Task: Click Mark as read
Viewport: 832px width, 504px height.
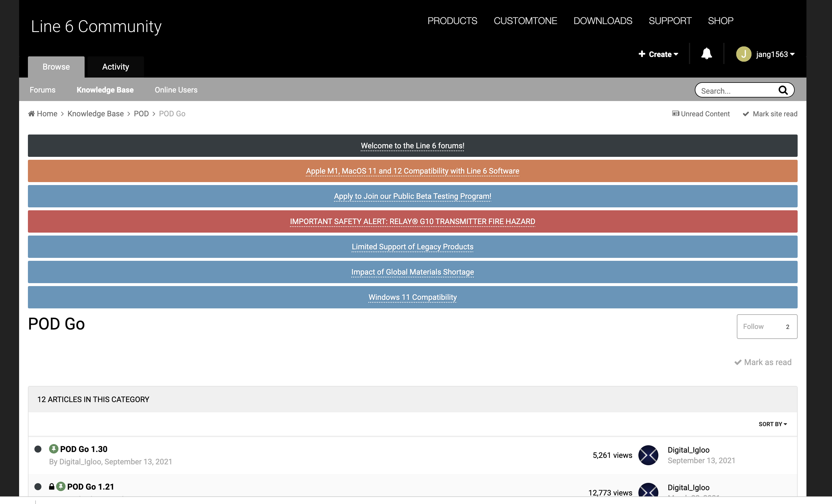Action: point(763,362)
